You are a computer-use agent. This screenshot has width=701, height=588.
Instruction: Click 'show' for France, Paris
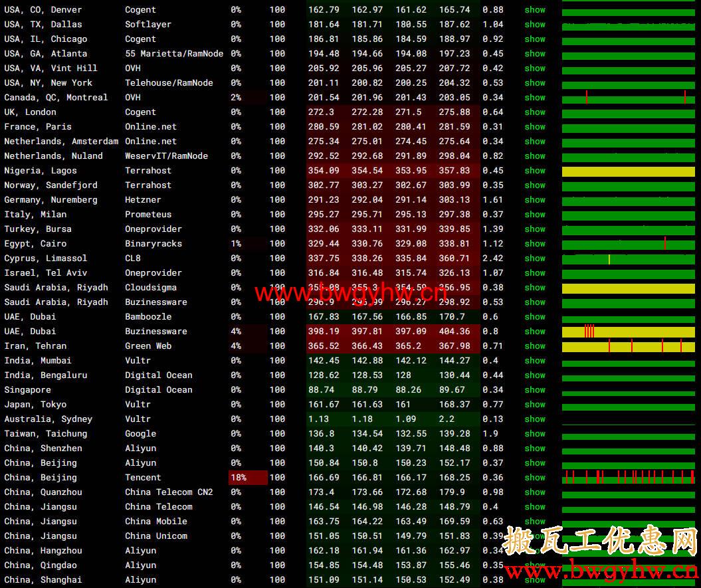click(x=535, y=126)
